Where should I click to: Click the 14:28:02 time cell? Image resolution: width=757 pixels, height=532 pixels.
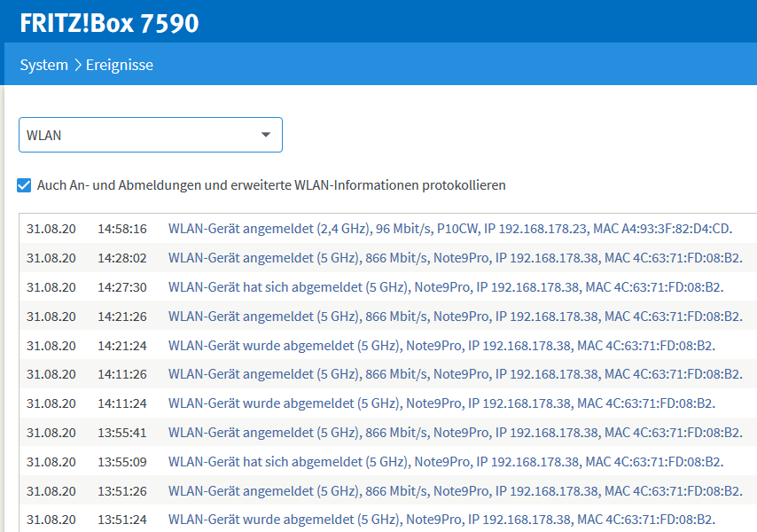(x=122, y=258)
